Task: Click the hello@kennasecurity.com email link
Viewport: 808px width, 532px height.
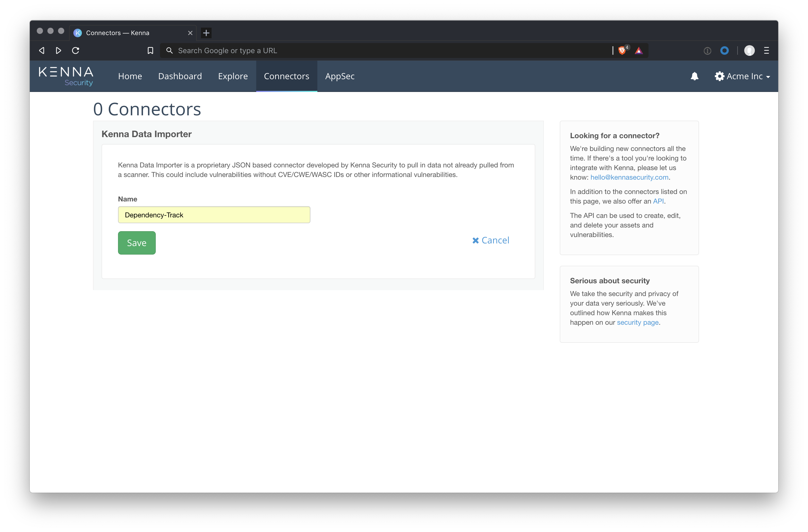Action: tap(629, 177)
